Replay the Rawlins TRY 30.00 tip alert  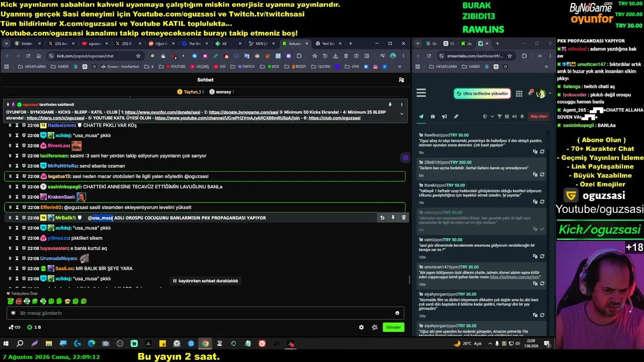(x=542, y=152)
